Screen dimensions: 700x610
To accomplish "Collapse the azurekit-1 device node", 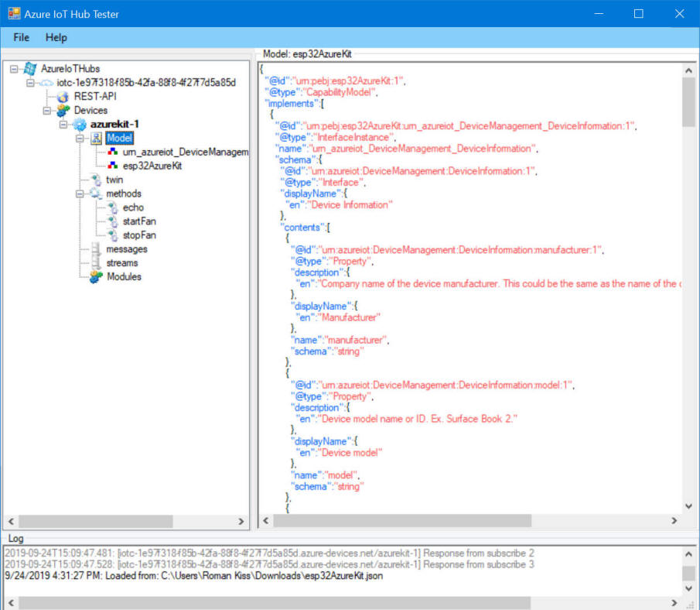I will [63, 124].
